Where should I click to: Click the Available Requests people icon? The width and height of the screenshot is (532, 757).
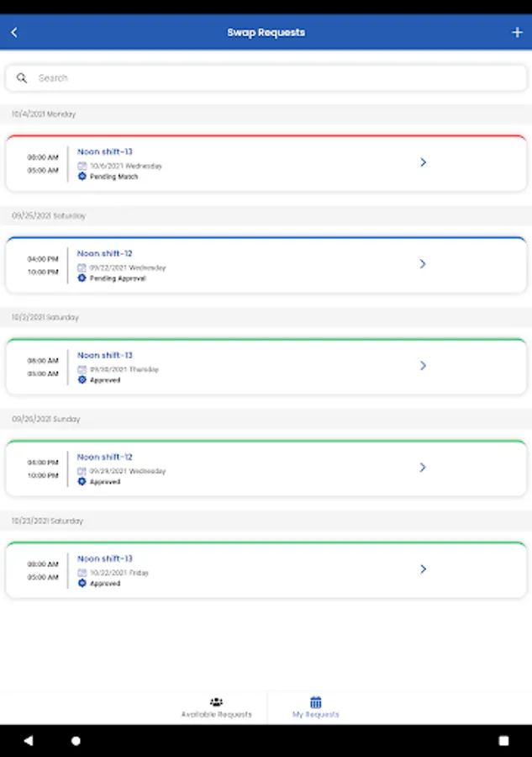point(216,701)
